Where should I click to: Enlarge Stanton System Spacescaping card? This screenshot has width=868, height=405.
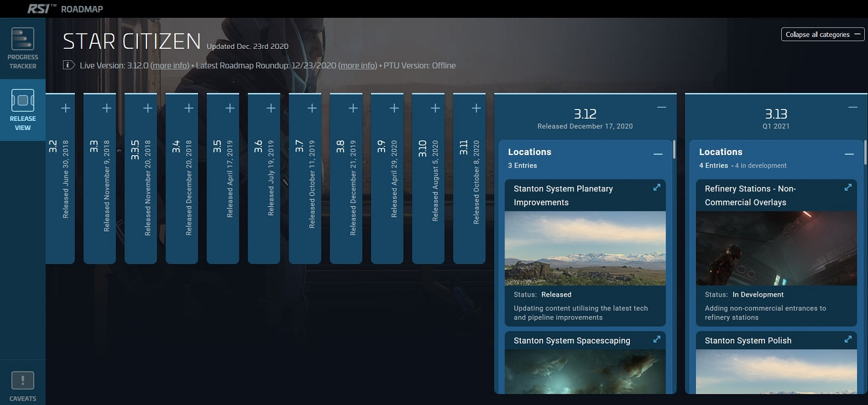pyautogui.click(x=656, y=339)
